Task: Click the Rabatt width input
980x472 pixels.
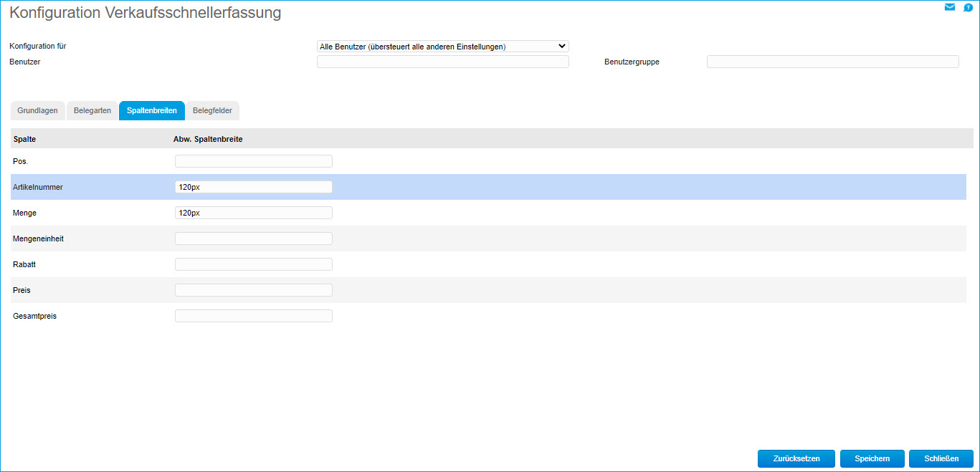Action: 253,264
